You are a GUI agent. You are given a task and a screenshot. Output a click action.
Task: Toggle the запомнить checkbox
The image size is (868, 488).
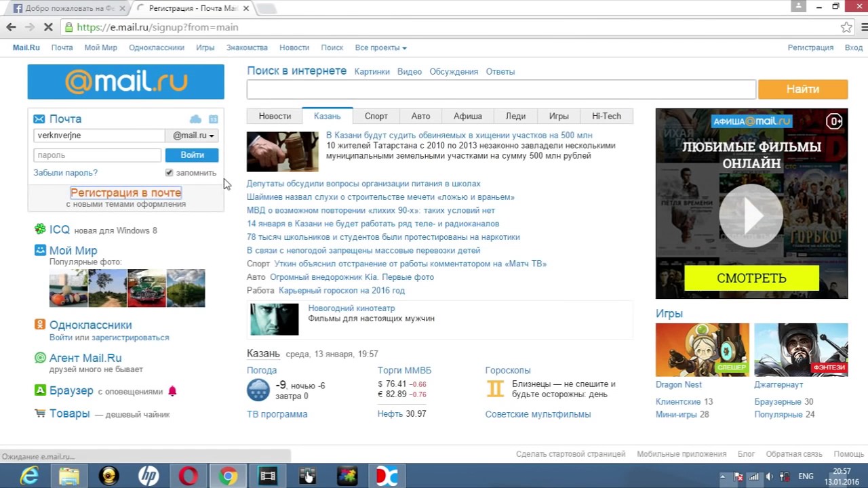[x=170, y=173]
